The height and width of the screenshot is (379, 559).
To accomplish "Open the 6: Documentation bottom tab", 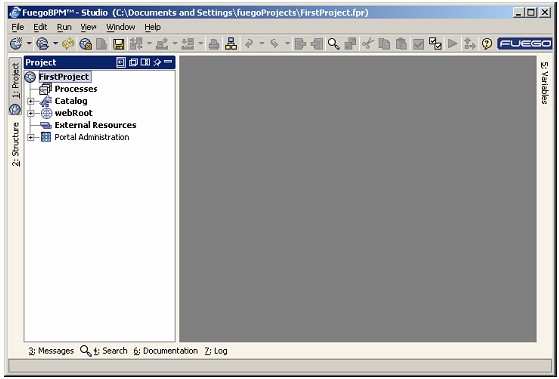I will point(165,351).
